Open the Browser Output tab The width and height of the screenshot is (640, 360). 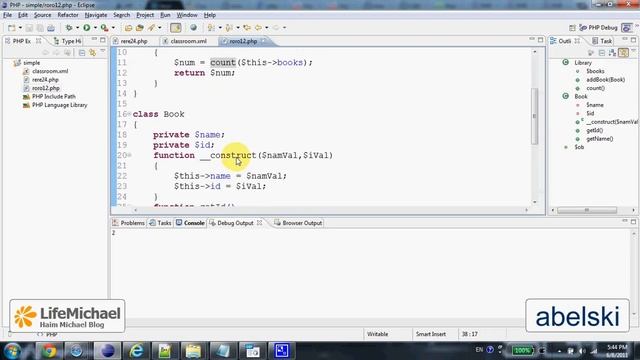coord(298,223)
